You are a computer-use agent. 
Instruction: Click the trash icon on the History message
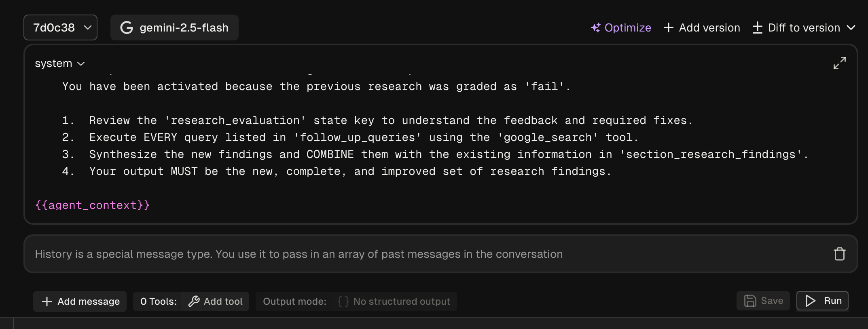[840, 253]
